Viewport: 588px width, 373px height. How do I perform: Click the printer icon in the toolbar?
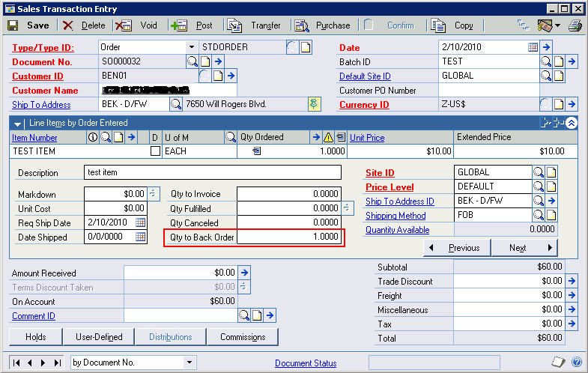tap(575, 25)
